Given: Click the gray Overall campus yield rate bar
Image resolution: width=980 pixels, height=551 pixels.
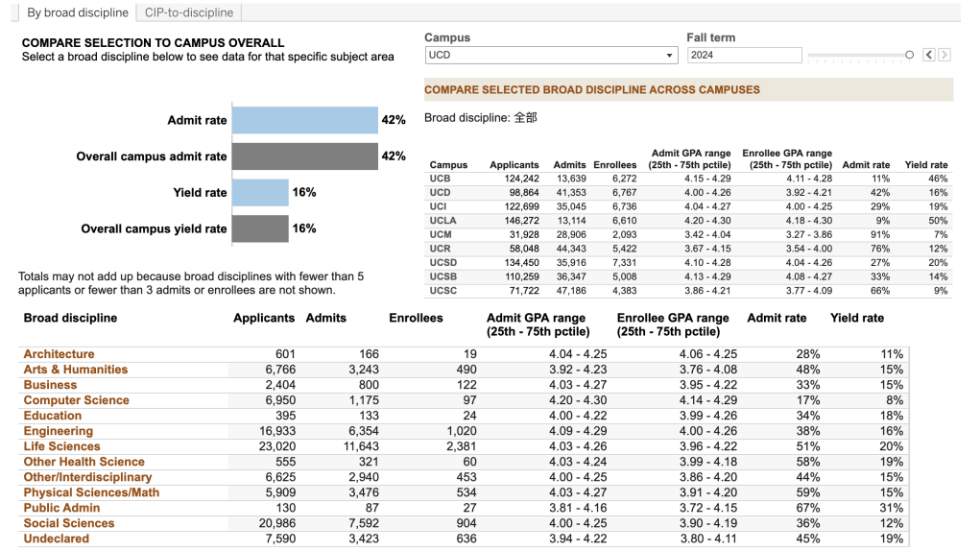Looking at the screenshot, I should [x=259, y=228].
